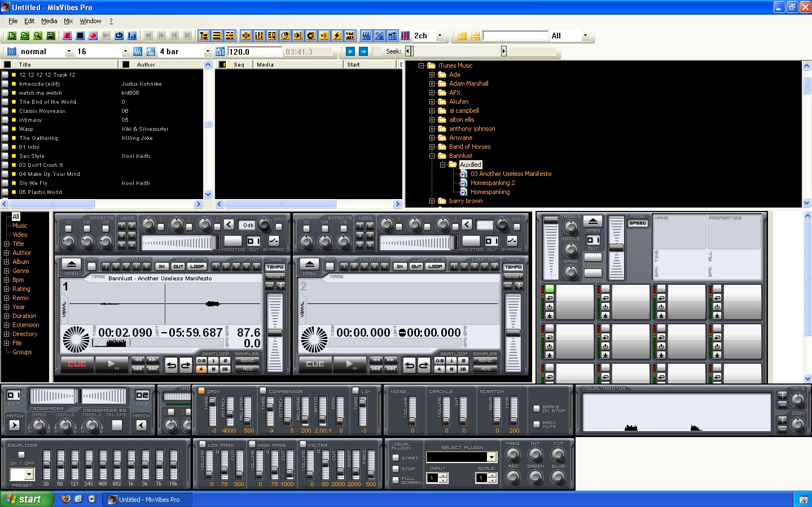Click the loop arrow toolbar icon
This screenshot has width=812, height=507.
pos(119,36)
